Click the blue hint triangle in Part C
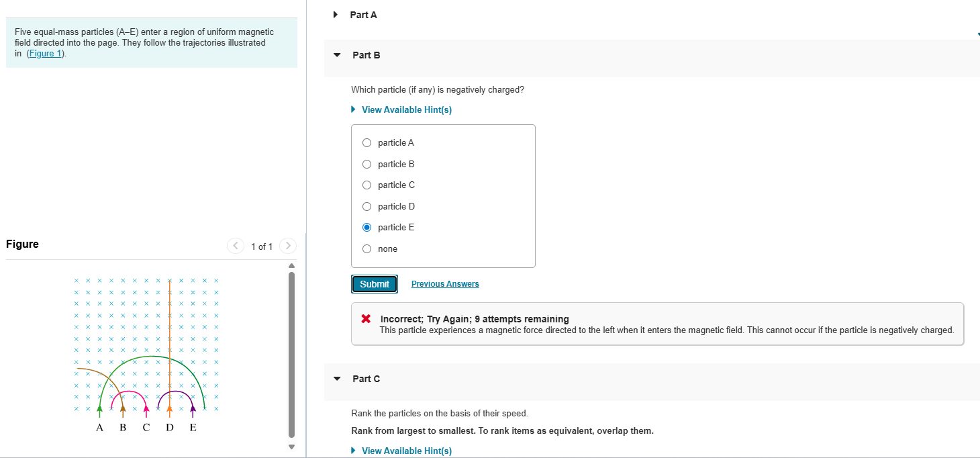This screenshot has width=980, height=458. [353, 451]
